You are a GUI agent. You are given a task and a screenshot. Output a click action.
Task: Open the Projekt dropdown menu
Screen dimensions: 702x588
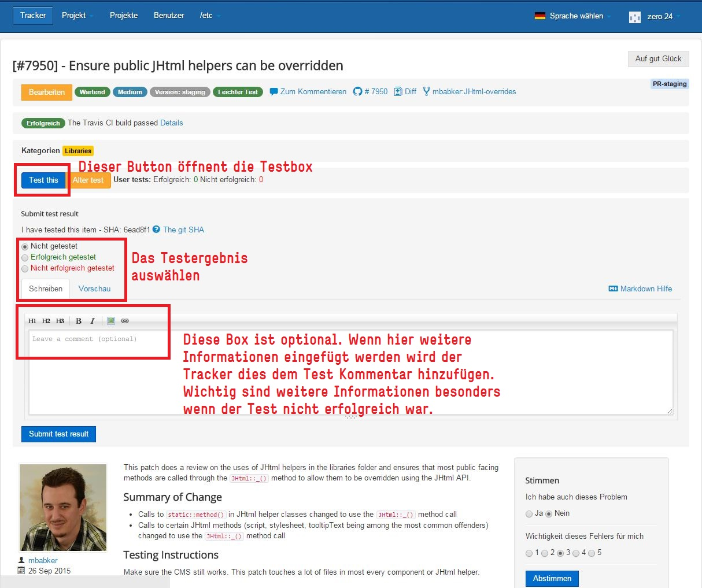[x=77, y=16]
